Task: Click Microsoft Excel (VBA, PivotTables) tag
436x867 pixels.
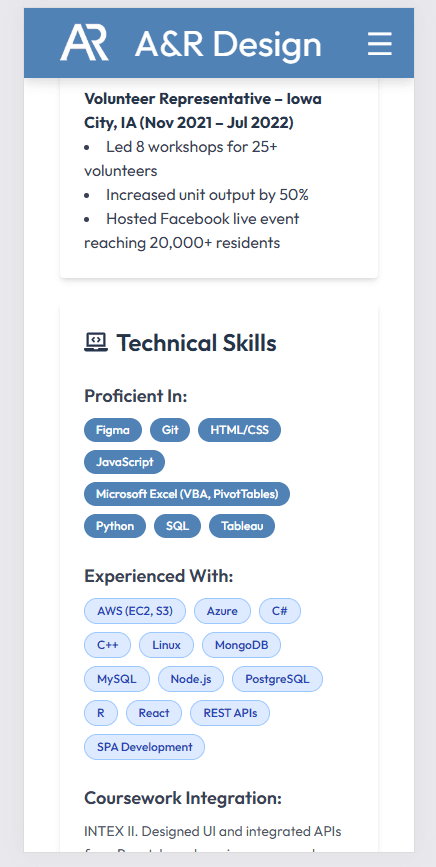Action: tap(187, 494)
